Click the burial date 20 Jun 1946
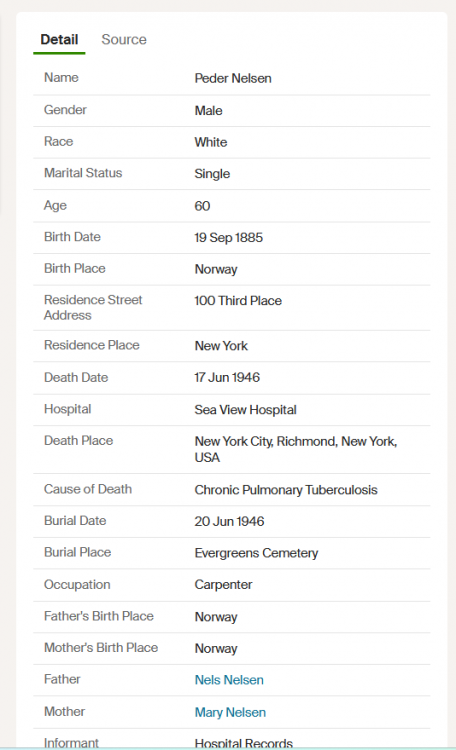 (x=229, y=521)
